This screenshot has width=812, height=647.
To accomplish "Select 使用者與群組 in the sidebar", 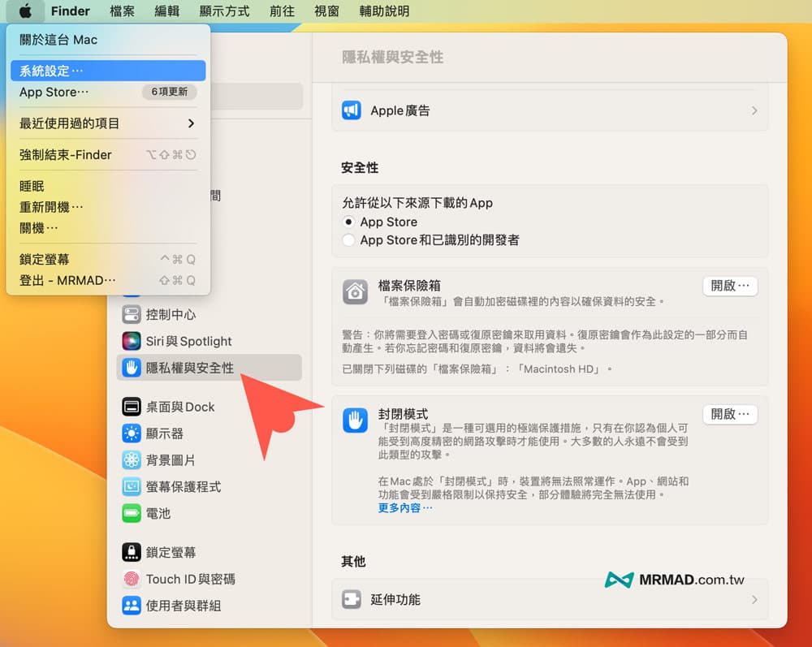I will coord(209,606).
